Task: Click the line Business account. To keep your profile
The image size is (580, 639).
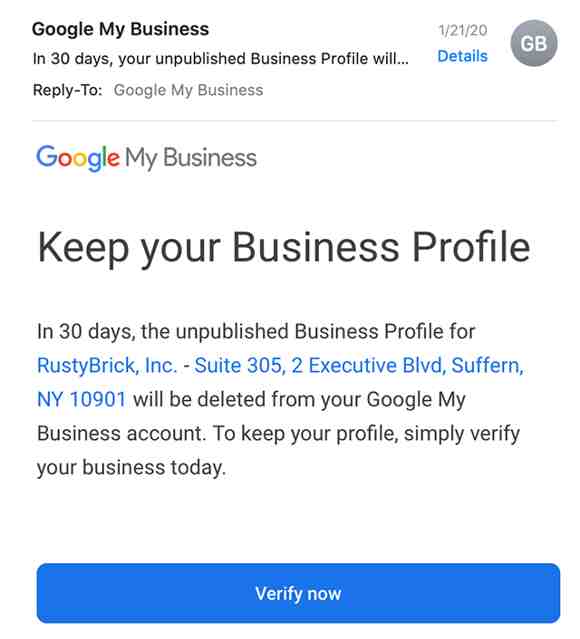Action: 278,434
